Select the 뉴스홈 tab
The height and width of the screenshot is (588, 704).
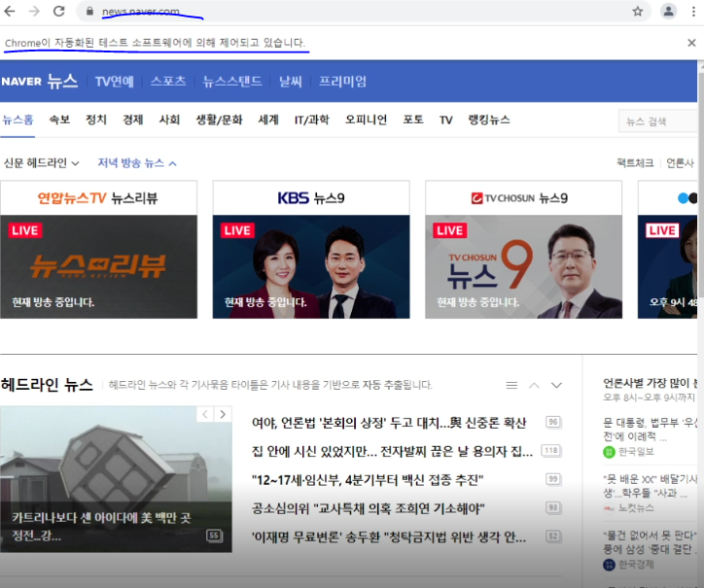coord(18,120)
